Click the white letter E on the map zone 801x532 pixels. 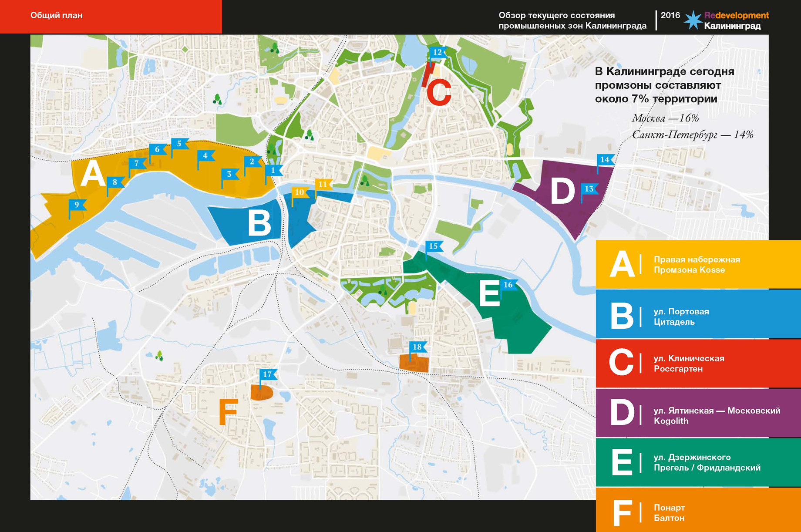(x=489, y=293)
